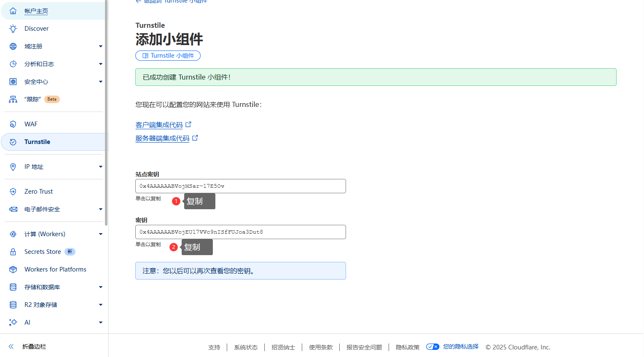This screenshot has height=357, width=644.
Task: Open the 服务器端集成代码 link
Action: 162,139
